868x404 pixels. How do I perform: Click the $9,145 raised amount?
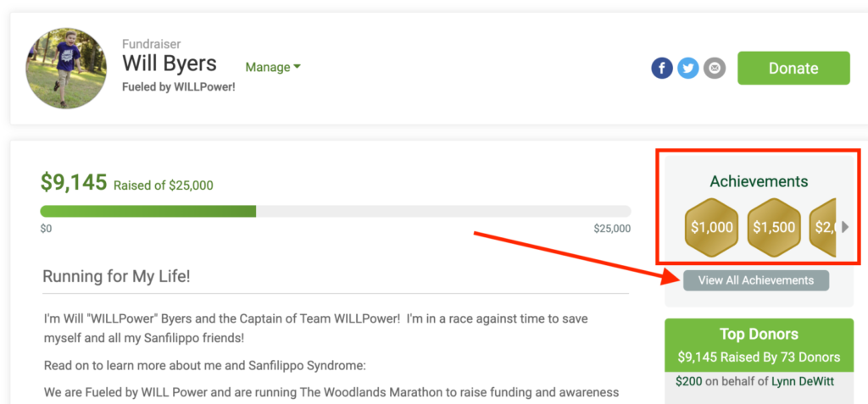[x=74, y=181]
